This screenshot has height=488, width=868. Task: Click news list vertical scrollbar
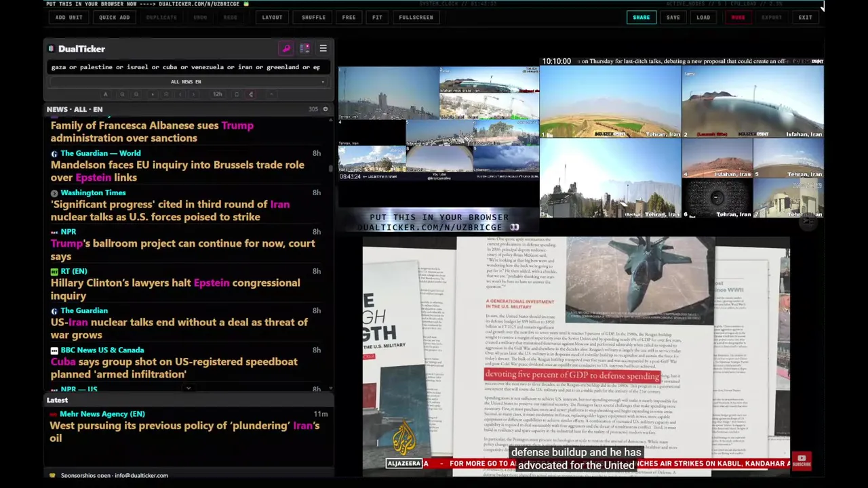332,169
